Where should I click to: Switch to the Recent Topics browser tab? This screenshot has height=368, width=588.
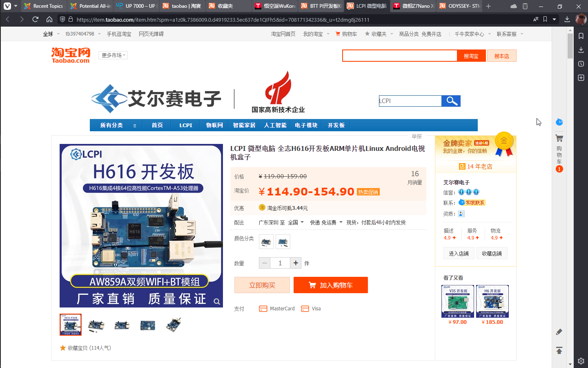pos(44,6)
